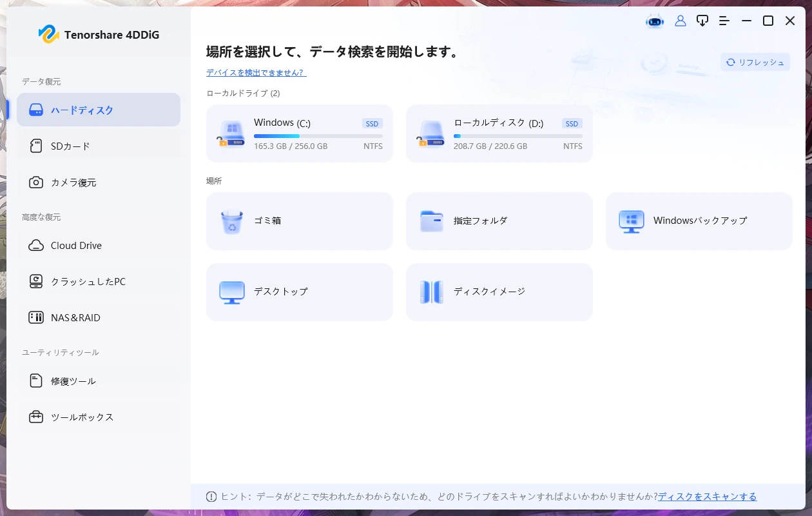The image size is (812, 516).
Task: Choose the ゴミ箱 location card
Action: coord(300,221)
